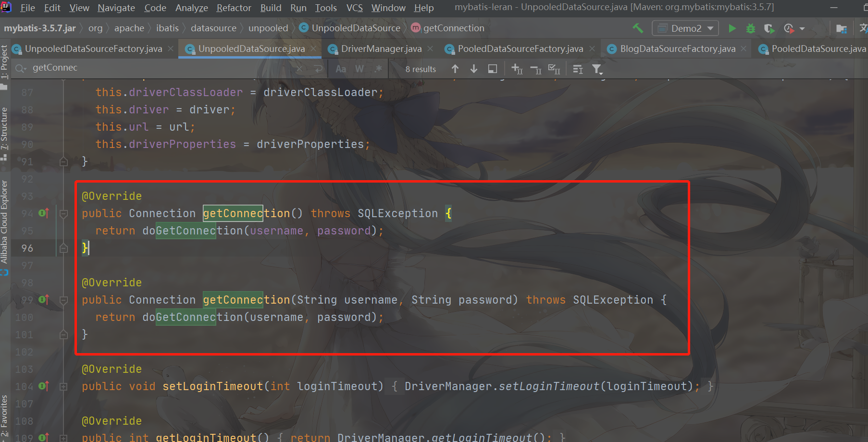This screenshot has height=442, width=868.
Task: Select all occurrences checkmark icon
Action: (554, 69)
